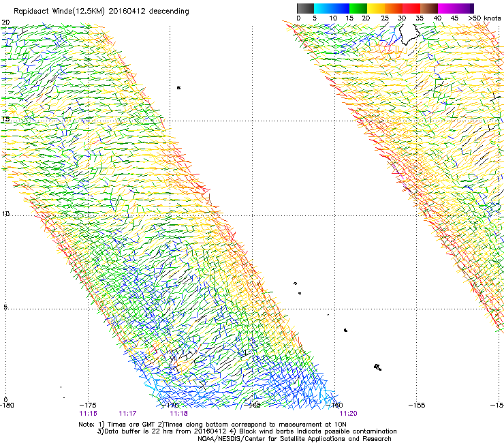This screenshot has height=443, width=504.
Task: Click the '-160' longitude axis label
Action: coord(334,405)
